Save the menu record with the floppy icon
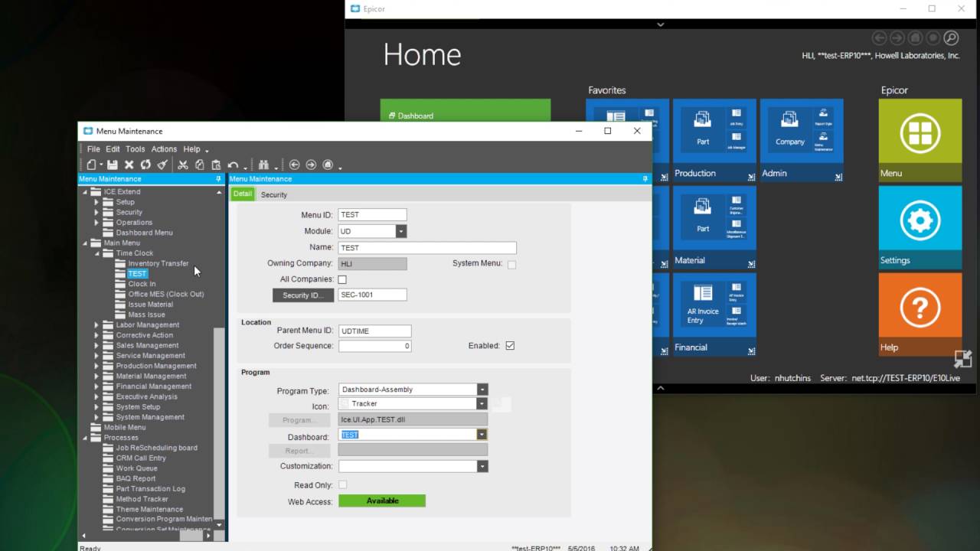Screen dimensions: 980x551 point(113,165)
